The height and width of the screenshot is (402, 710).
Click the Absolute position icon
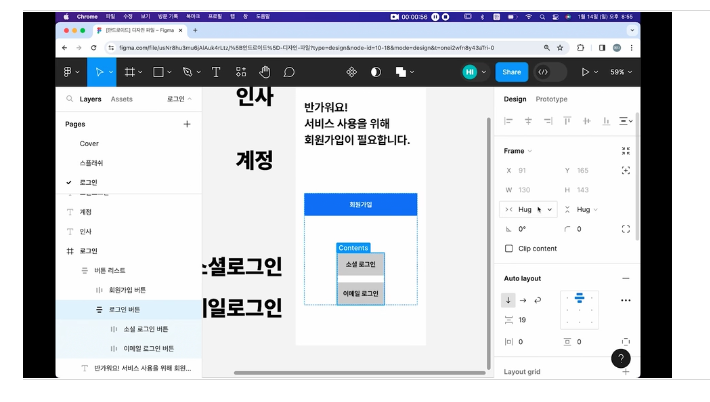click(626, 170)
